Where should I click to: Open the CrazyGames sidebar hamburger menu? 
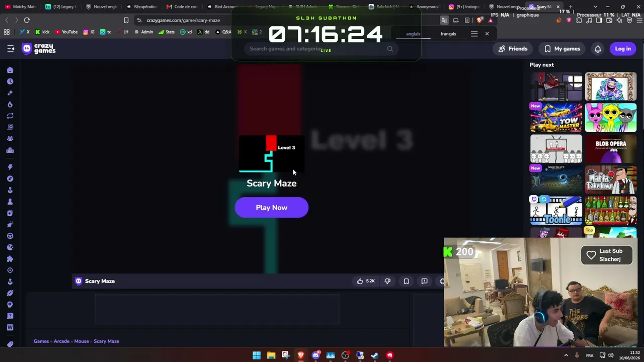tap(11, 49)
